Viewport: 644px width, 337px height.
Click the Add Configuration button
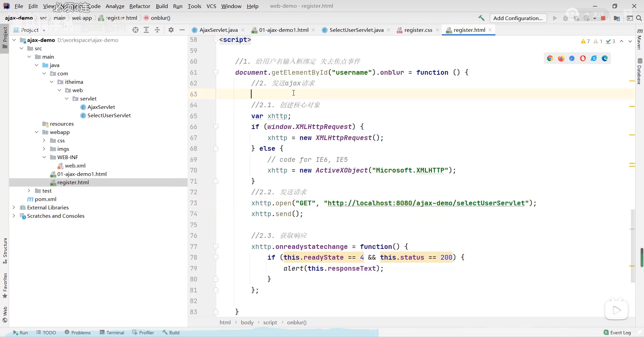click(x=518, y=18)
